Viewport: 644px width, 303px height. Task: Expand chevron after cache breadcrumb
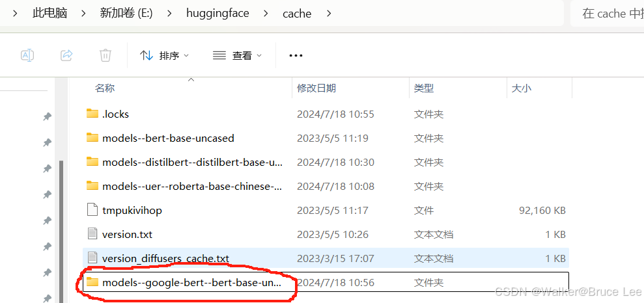(x=329, y=14)
